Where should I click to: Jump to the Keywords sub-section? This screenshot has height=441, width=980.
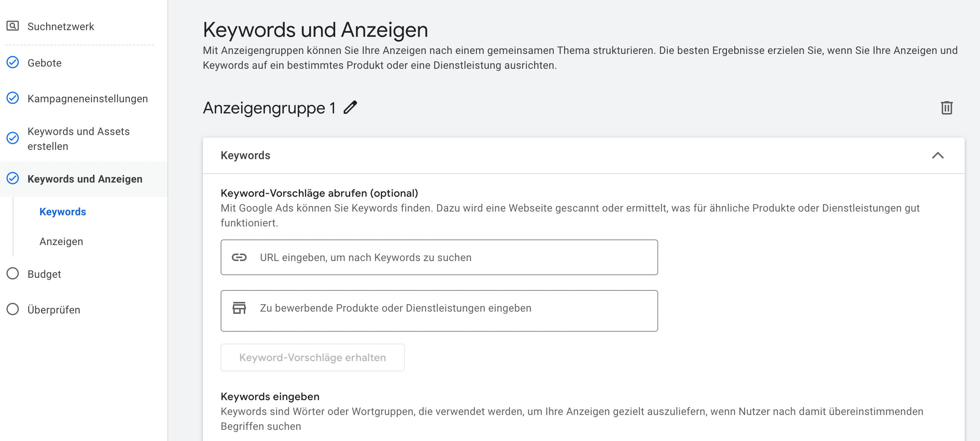(63, 212)
